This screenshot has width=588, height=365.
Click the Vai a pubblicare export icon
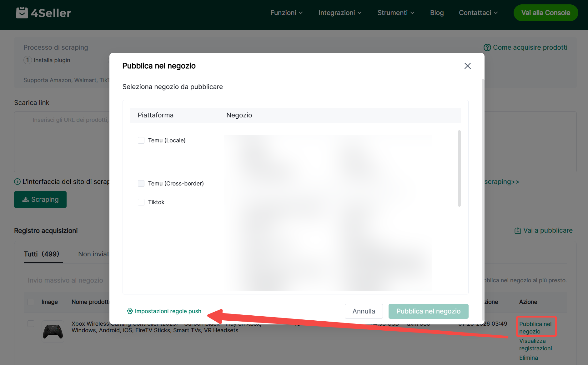(518, 230)
